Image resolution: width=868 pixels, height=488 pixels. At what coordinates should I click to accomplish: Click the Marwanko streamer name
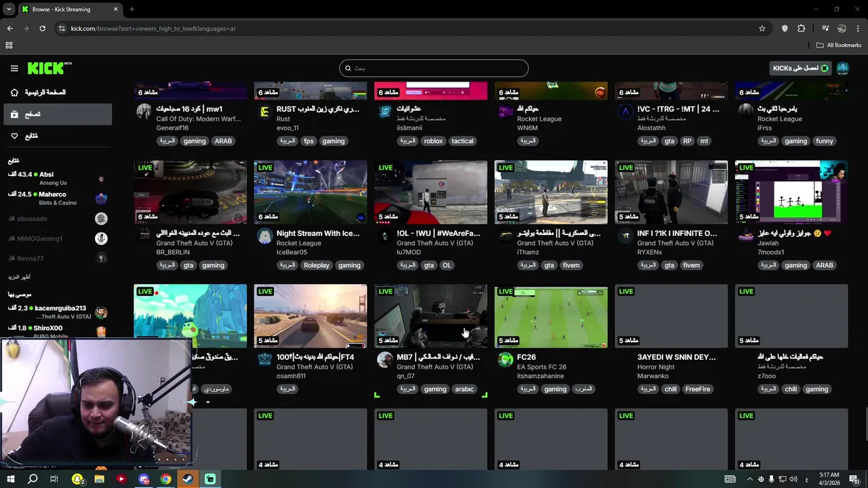[653, 375]
